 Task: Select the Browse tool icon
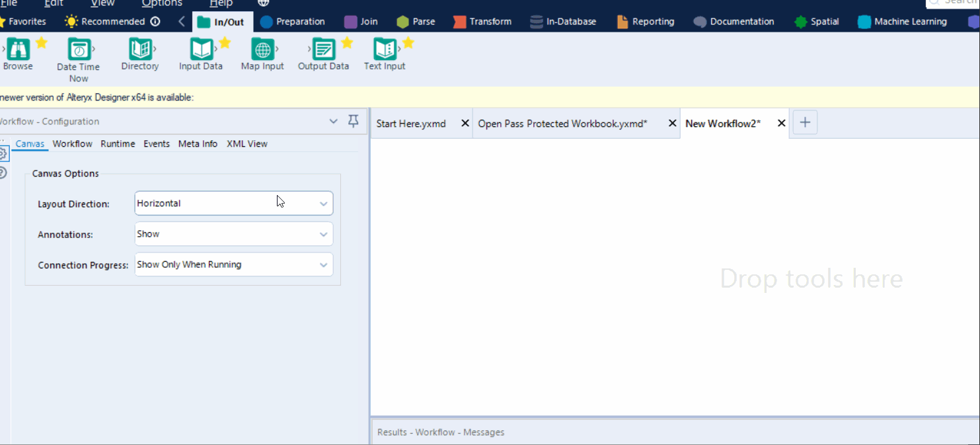click(x=18, y=50)
